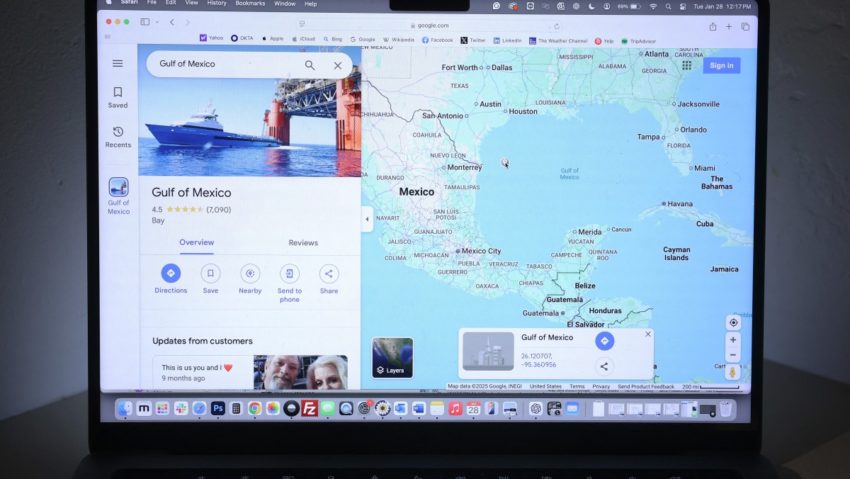The height and width of the screenshot is (479, 850).
Task: Zoom out on the map
Action: pos(733,355)
